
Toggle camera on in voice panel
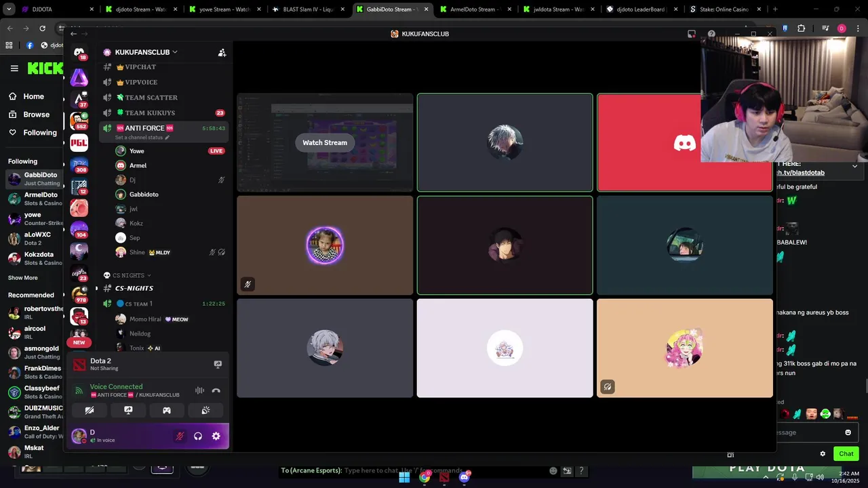pos(90,410)
